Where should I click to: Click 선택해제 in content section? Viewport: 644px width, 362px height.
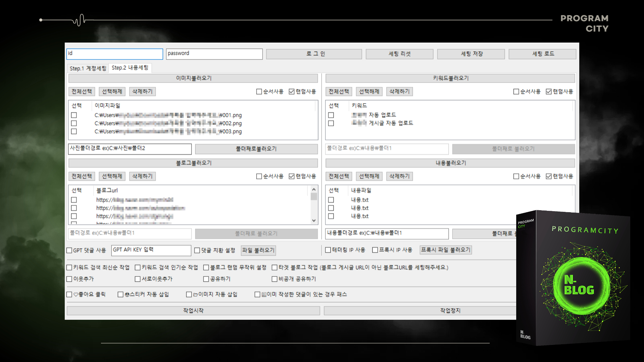click(x=369, y=176)
